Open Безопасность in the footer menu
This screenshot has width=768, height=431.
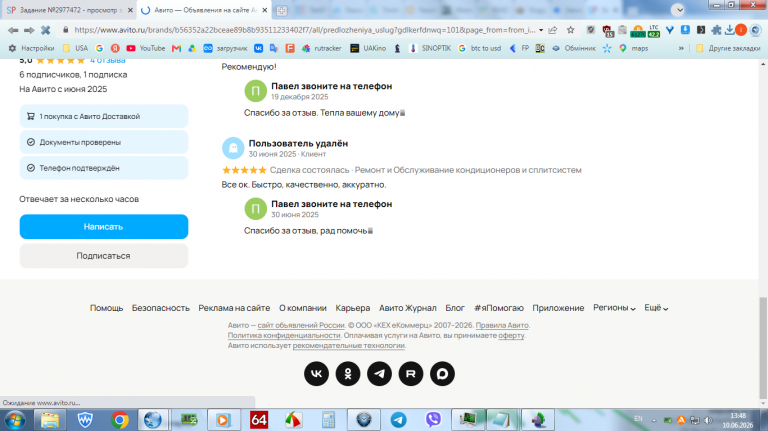pos(161,308)
